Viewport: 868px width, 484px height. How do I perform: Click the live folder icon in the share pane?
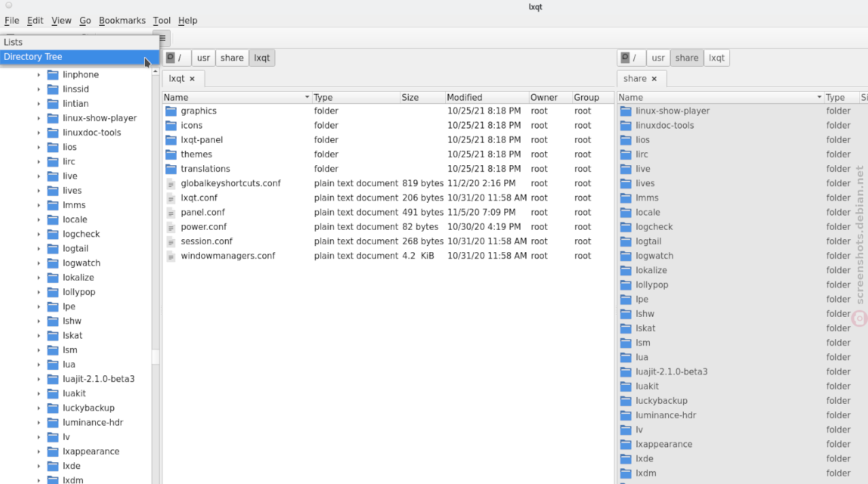tap(626, 169)
